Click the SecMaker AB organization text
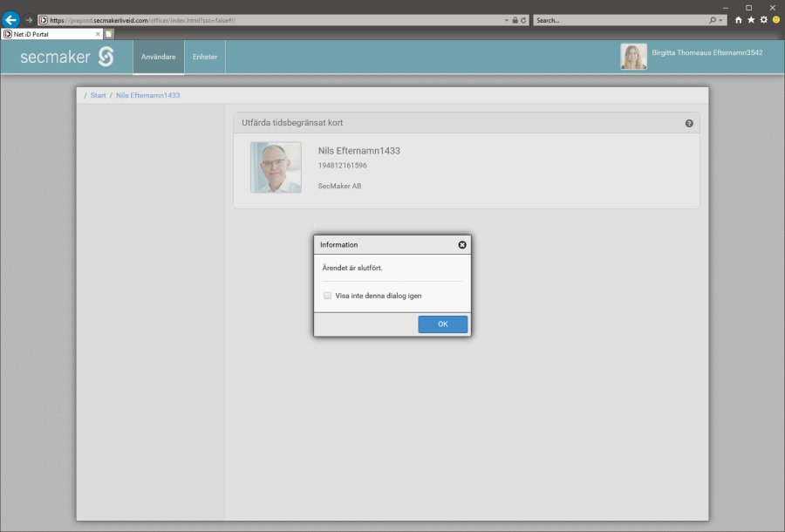Viewport: 785px width, 532px height. 339,186
